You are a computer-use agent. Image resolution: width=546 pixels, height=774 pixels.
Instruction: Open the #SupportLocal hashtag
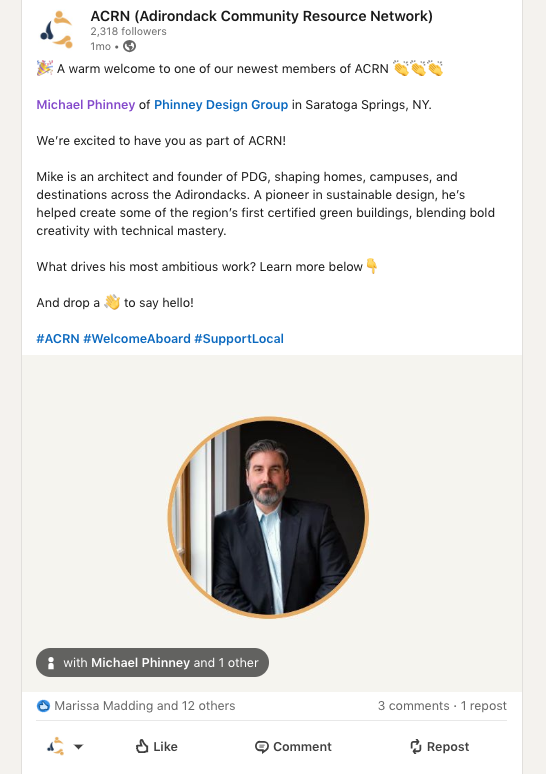tap(239, 339)
